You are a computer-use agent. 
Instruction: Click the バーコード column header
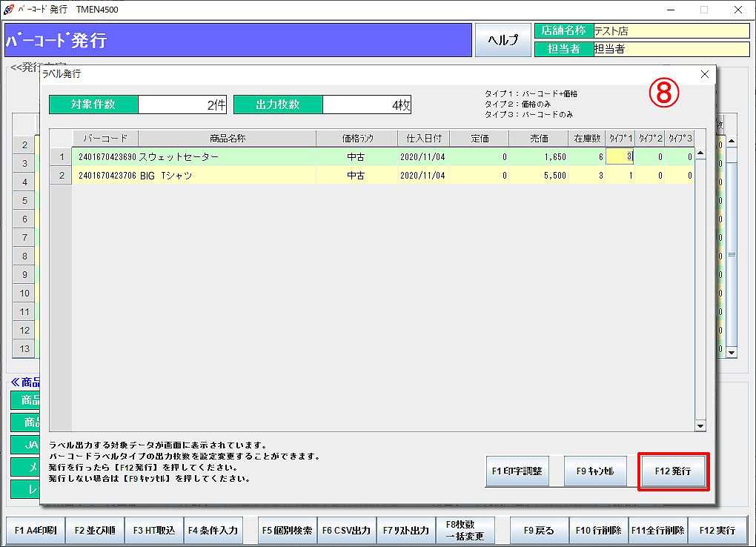pos(105,139)
